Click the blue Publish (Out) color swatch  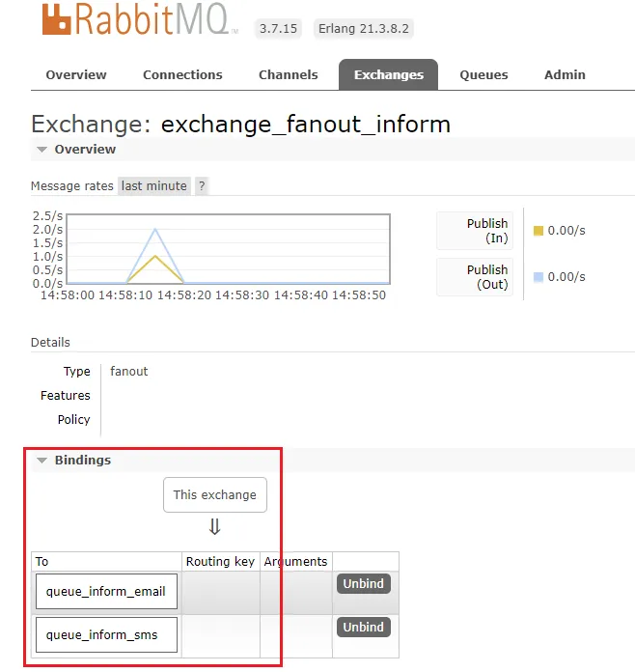(x=538, y=277)
